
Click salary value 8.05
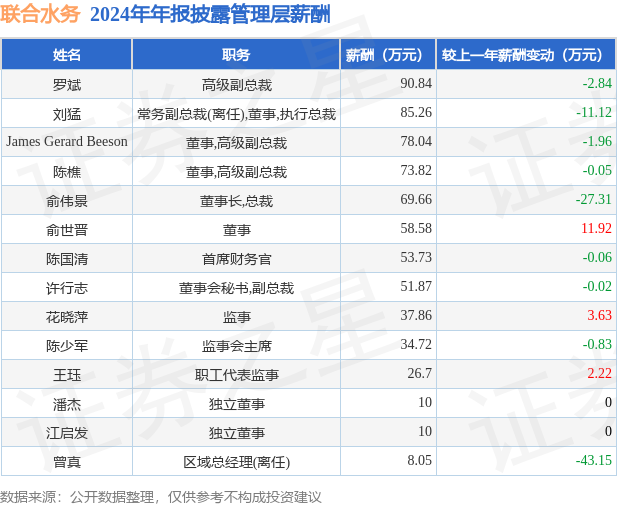pyautogui.click(x=419, y=460)
